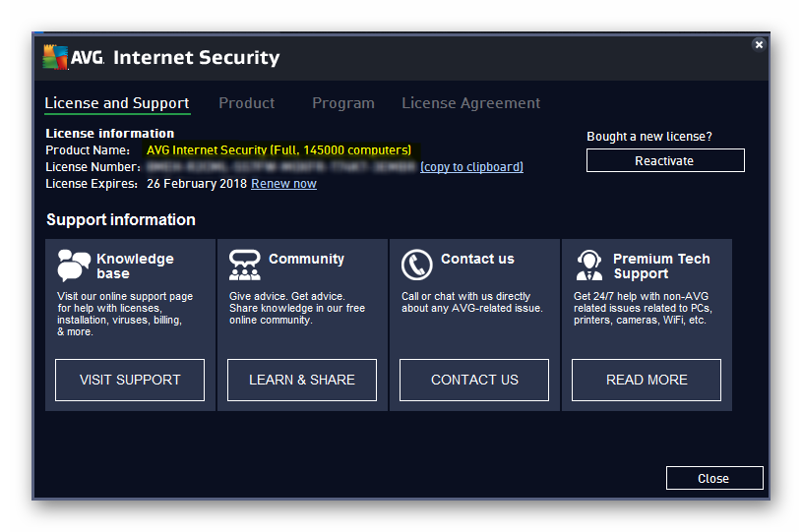Click the VISIT SUPPORT button
802x532 pixels.
tap(130, 380)
